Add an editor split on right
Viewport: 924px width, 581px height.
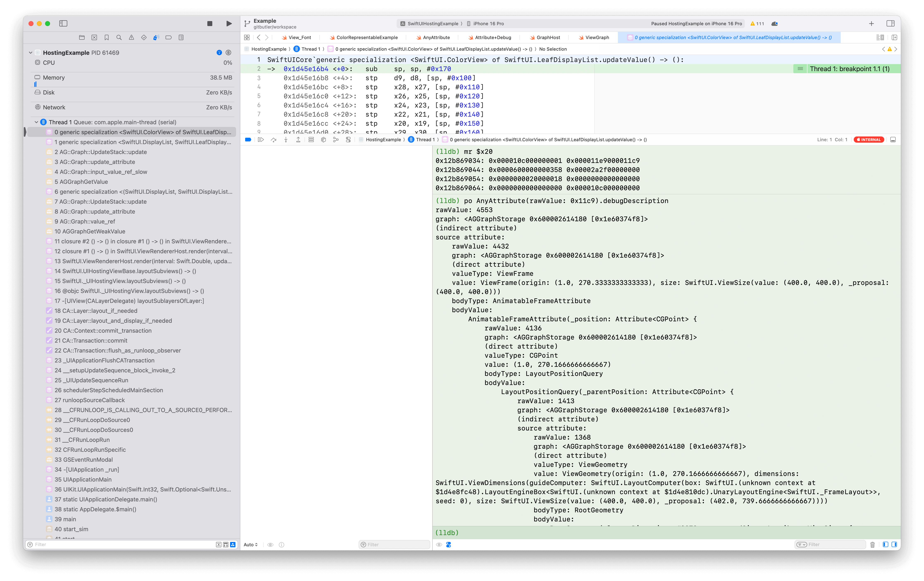[x=894, y=38]
